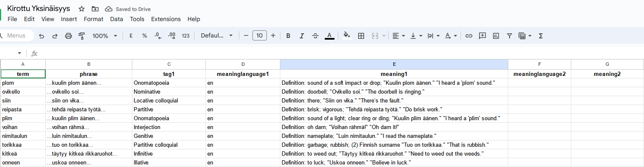Screen dimensions: 644x167
Task: Activate the paint format tool
Action: coord(82,36)
